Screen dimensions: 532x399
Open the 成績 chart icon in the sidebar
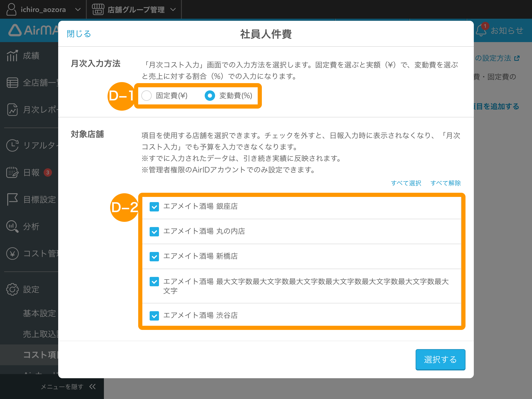[x=12, y=56]
